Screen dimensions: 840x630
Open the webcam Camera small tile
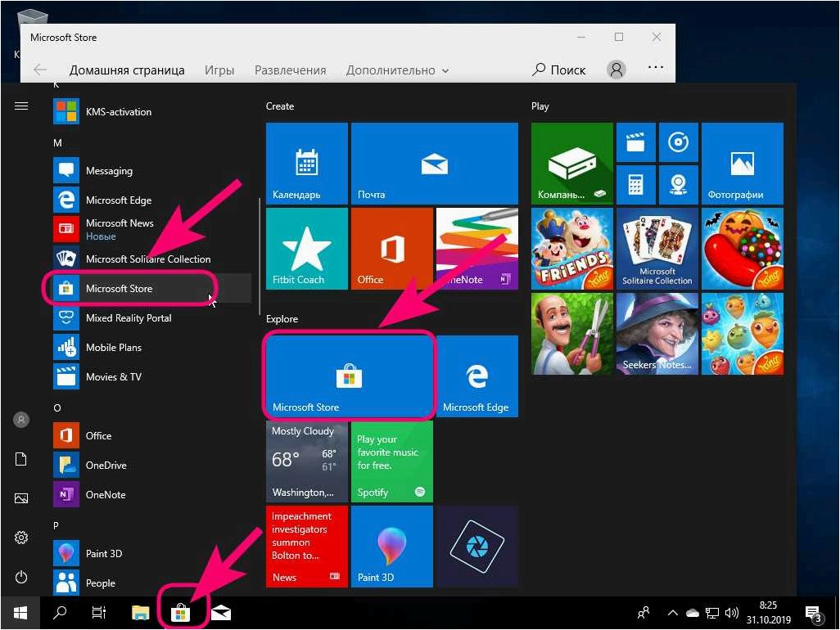click(x=679, y=185)
